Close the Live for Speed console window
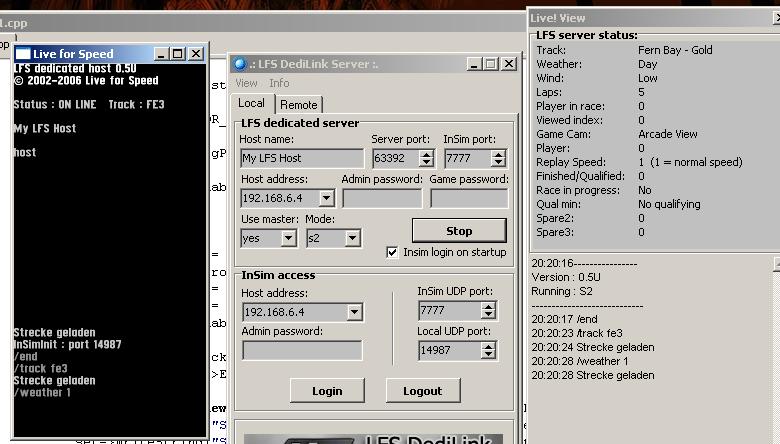The height and width of the screenshot is (444, 780). click(x=196, y=53)
